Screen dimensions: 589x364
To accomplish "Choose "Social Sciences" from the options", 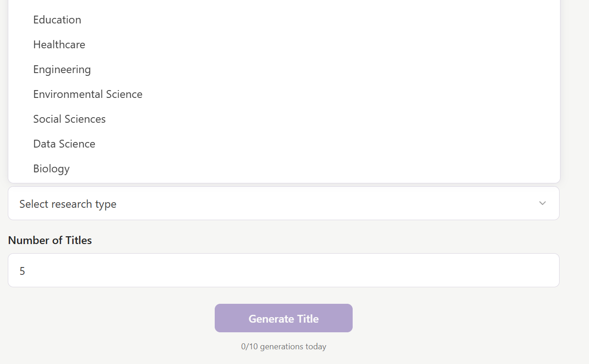I will pos(69,119).
